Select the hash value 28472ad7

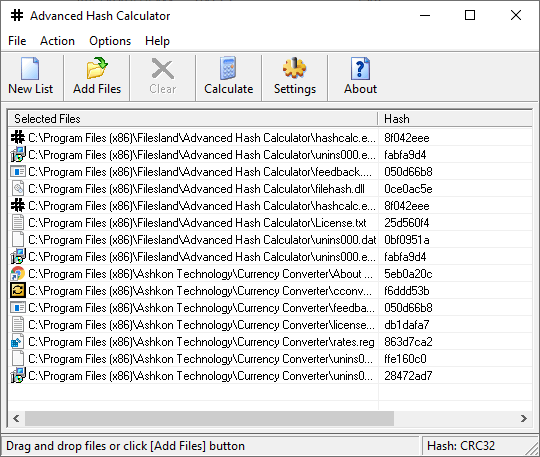point(408,375)
